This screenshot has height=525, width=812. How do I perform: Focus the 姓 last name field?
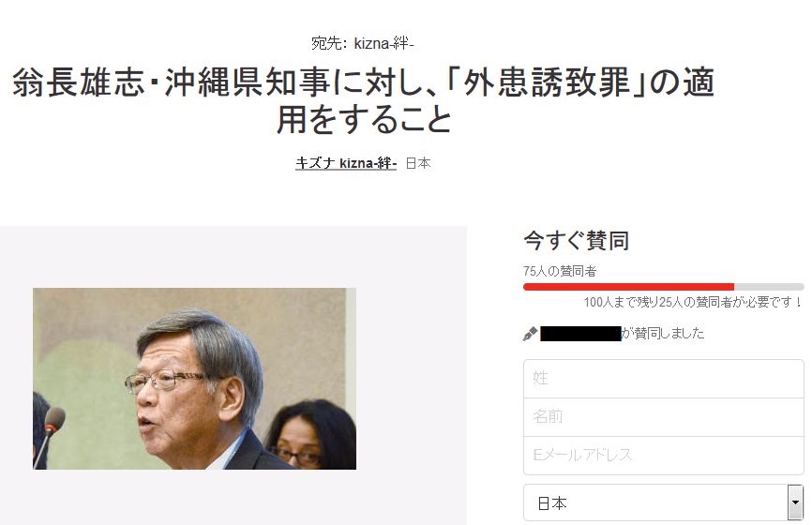click(663, 379)
